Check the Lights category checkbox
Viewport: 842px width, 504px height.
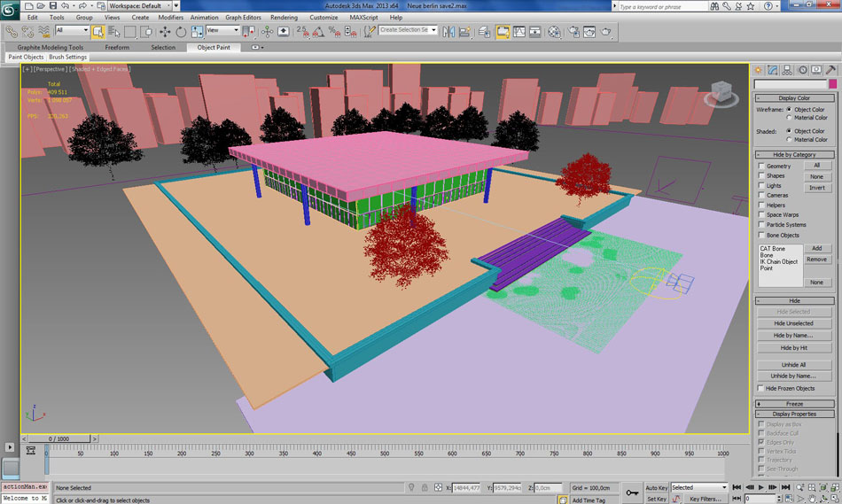click(x=760, y=185)
